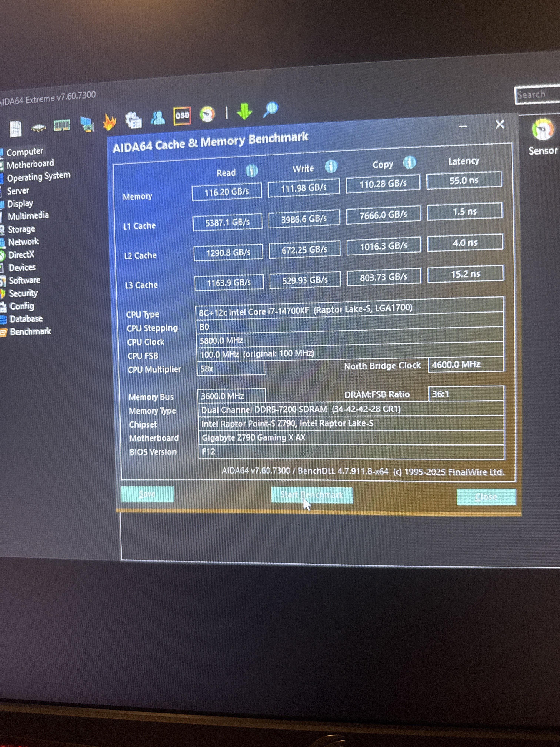Click the blue user figure toolbar icon
560x747 pixels.
coord(158,118)
